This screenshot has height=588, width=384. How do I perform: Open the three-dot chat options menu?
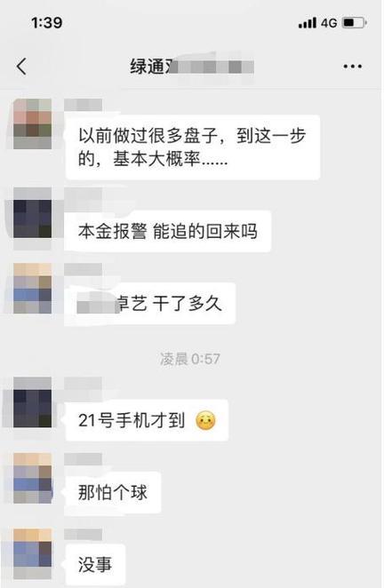click(x=353, y=67)
